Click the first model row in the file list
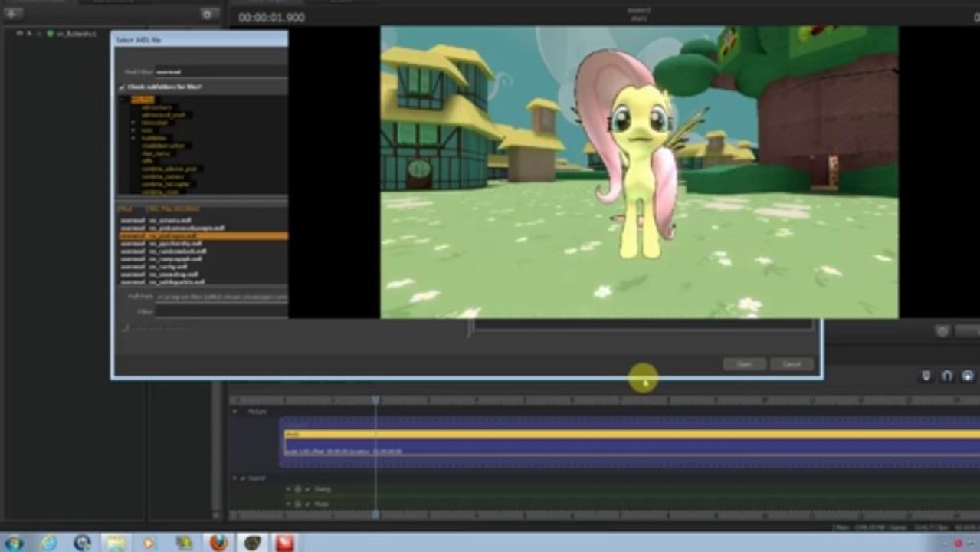The height and width of the screenshot is (552, 980). [203, 221]
